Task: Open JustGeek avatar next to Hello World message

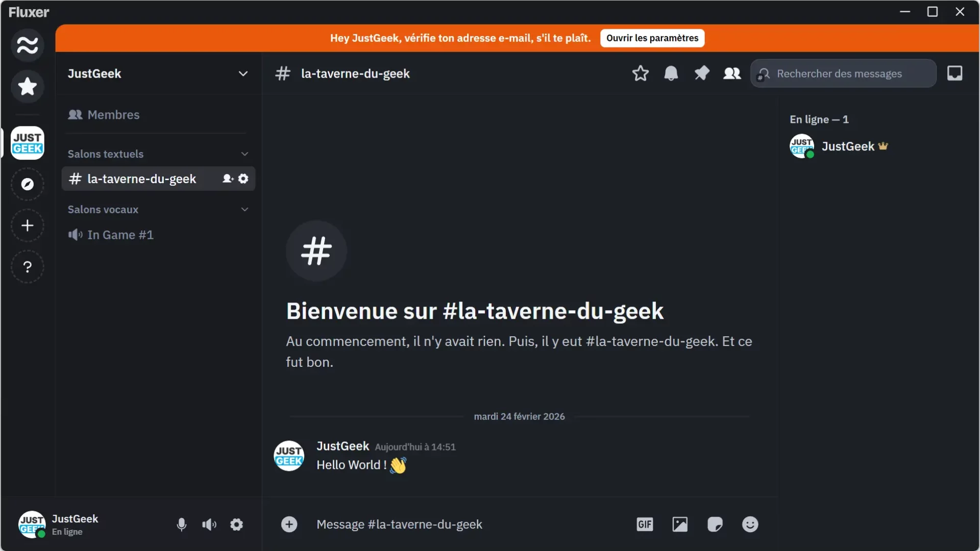Action: pos(289,456)
